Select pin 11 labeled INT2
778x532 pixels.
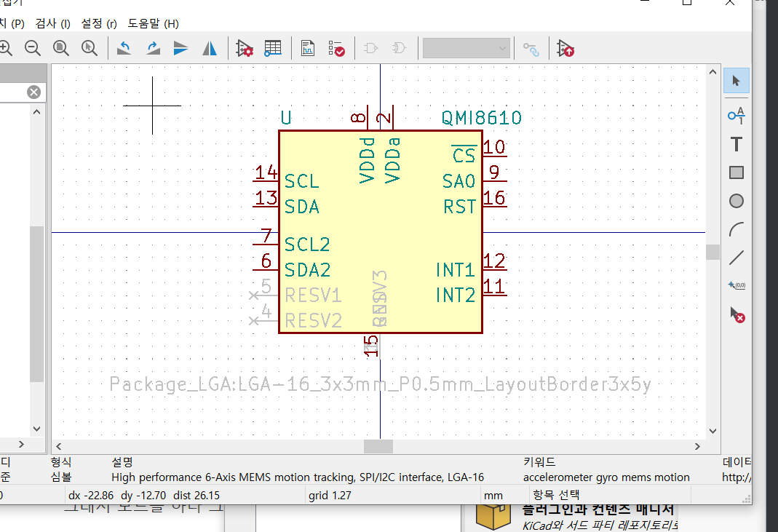tap(495, 295)
